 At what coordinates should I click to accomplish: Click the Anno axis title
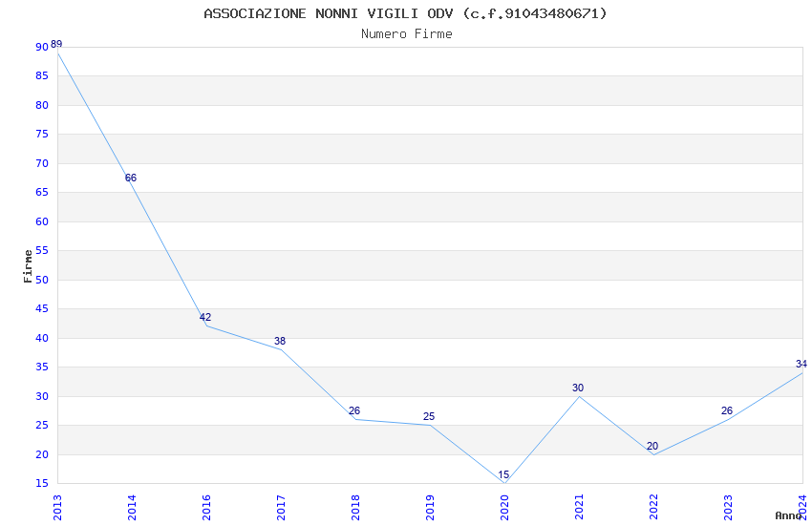[x=788, y=515]
